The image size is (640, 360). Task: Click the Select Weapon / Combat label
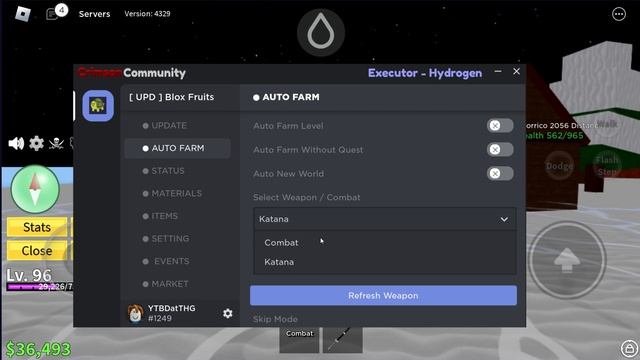(307, 198)
